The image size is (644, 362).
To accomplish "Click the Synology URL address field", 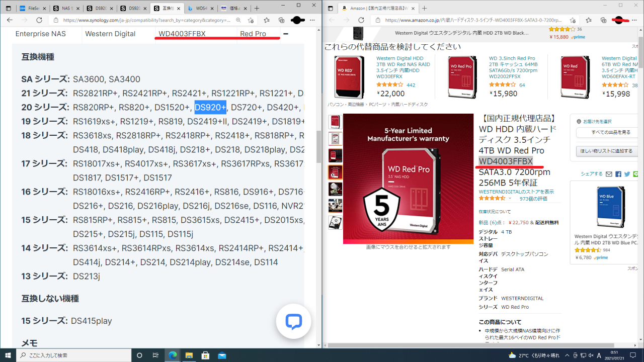I will pos(146,20).
